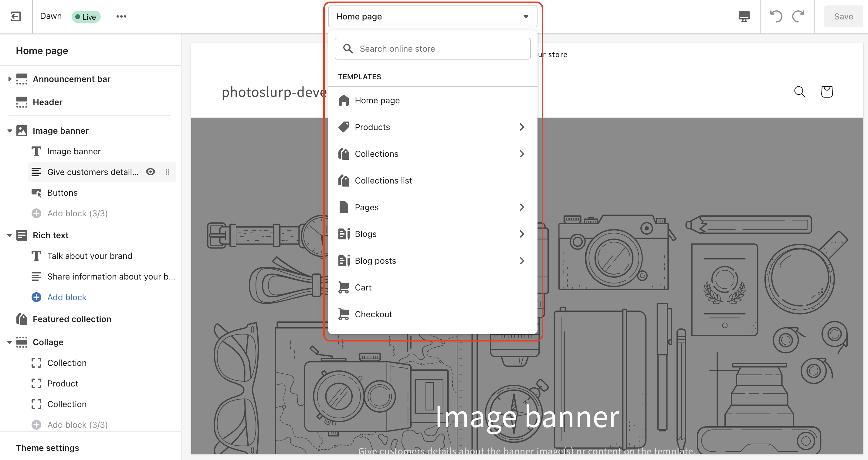Grab the drag handle on Give customers row
The image size is (868, 460).
168,172
